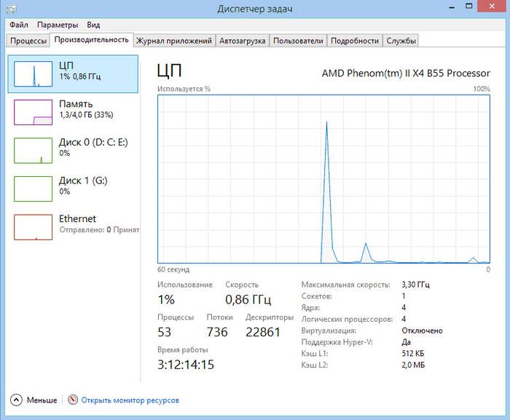The height and width of the screenshot is (420, 510).
Task: Click the resource monitor icon
Action: pos(72,400)
